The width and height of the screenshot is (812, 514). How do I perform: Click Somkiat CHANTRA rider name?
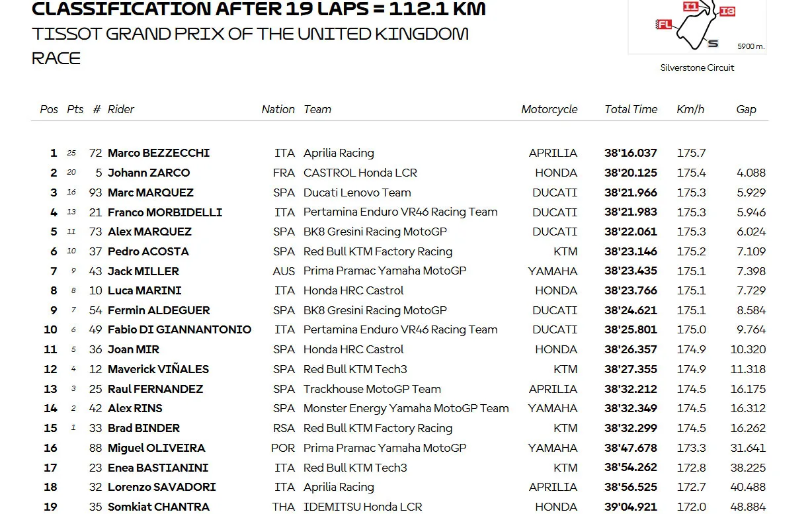[159, 507]
